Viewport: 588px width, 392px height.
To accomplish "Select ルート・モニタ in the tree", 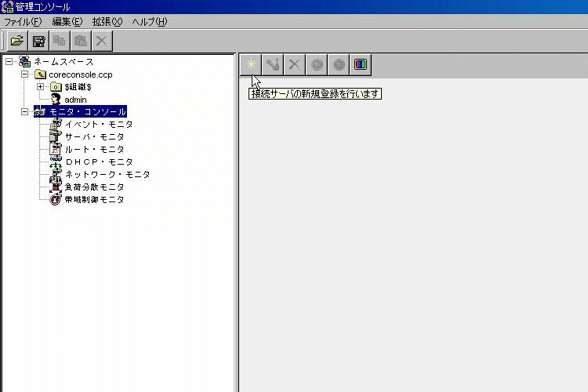I will tap(95, 149).
